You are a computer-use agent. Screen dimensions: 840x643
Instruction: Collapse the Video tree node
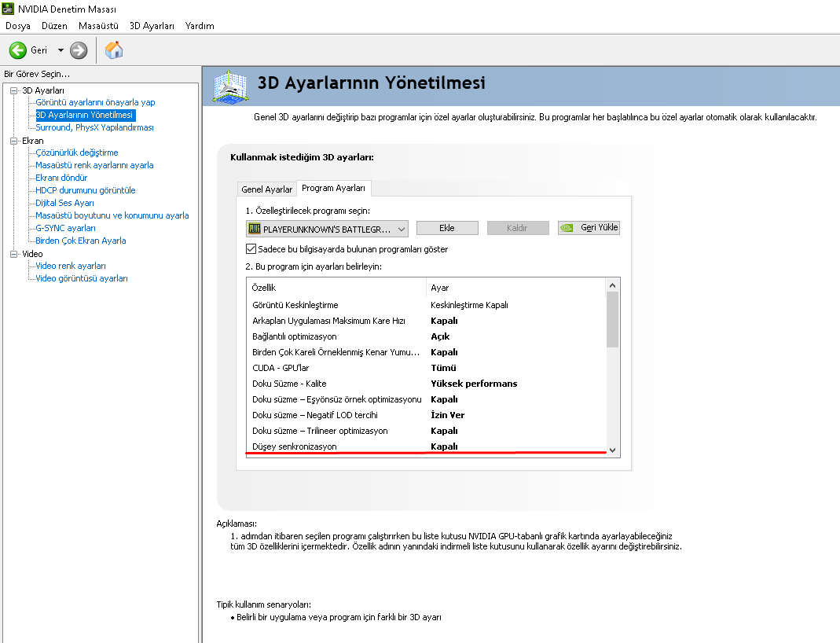pos(14,254)
